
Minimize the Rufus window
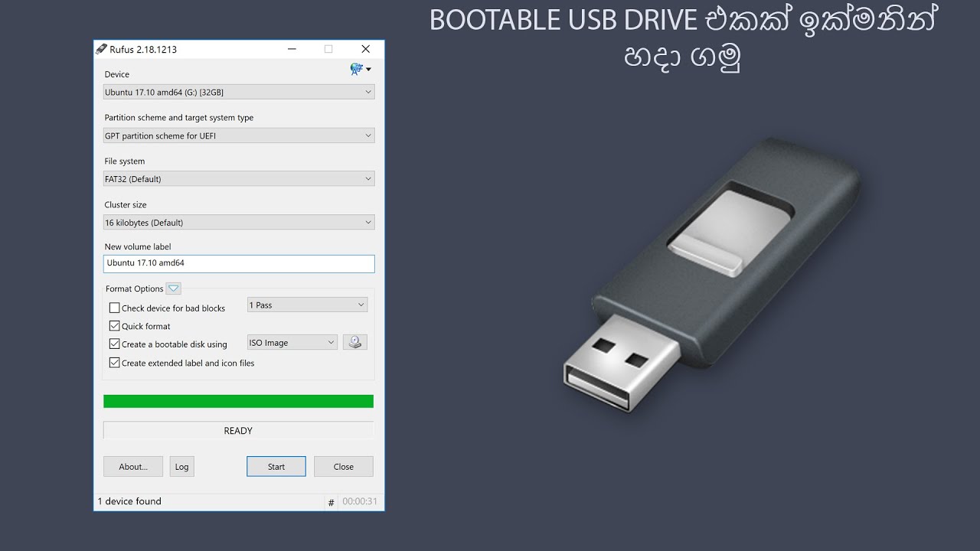[292, 49]
